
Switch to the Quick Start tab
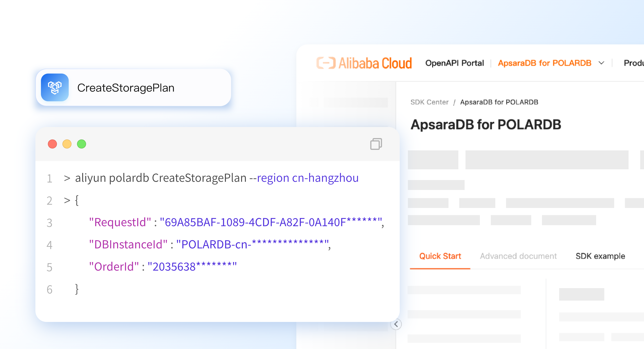440,256
